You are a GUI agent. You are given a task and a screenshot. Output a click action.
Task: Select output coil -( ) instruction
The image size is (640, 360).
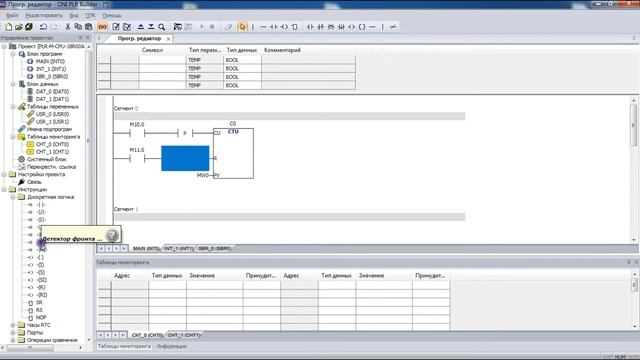coord(41,257)
